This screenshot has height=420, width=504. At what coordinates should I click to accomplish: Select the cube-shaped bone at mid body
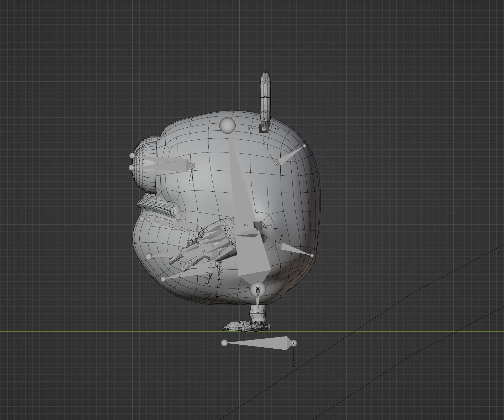258,225
